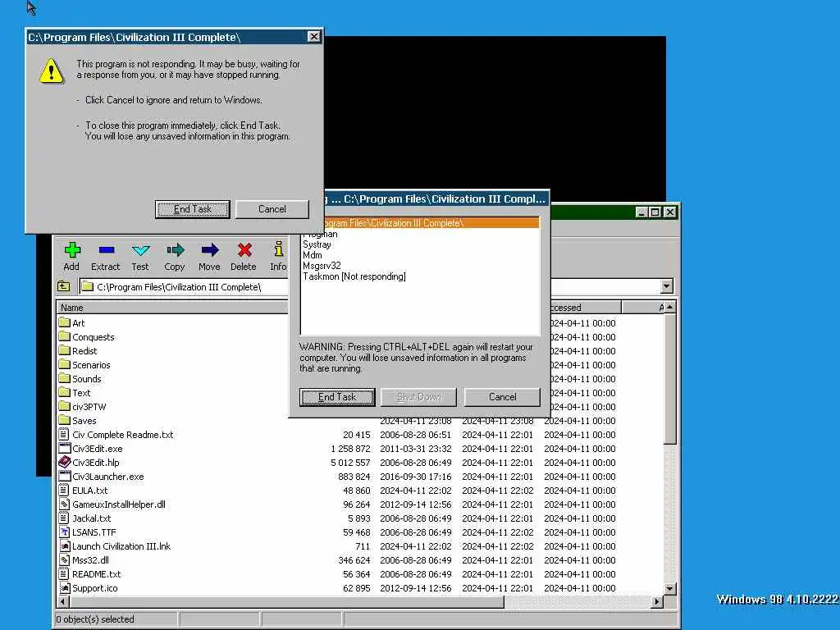Image resolution: width=840 pixels, height=630 pixels.
Task: Select the Sounds folder icon
Action: [64, 378]
